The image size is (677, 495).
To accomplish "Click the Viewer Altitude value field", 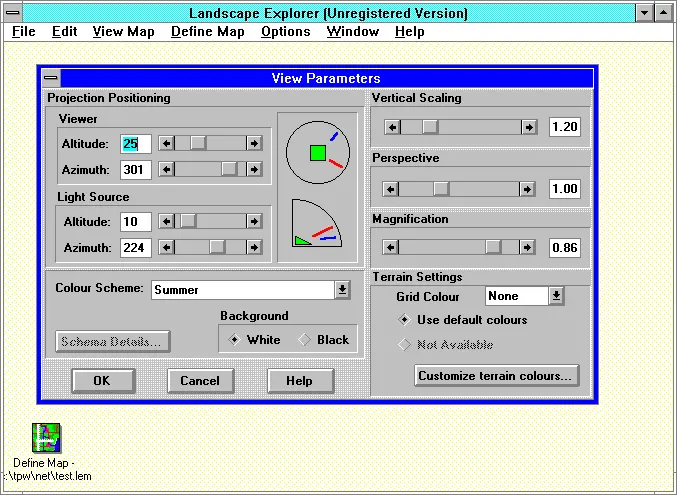I will coord(135,144).
